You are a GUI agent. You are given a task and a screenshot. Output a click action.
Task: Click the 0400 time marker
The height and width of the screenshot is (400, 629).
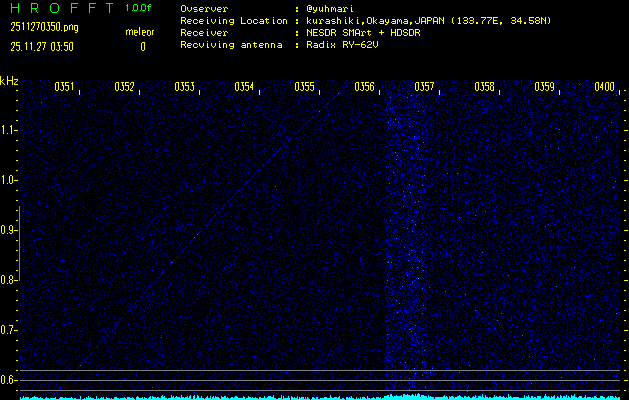[x=605, y=87]
